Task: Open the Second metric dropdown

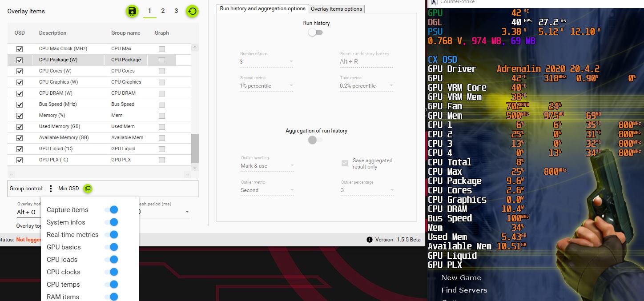Action: [x=266, y=86]
